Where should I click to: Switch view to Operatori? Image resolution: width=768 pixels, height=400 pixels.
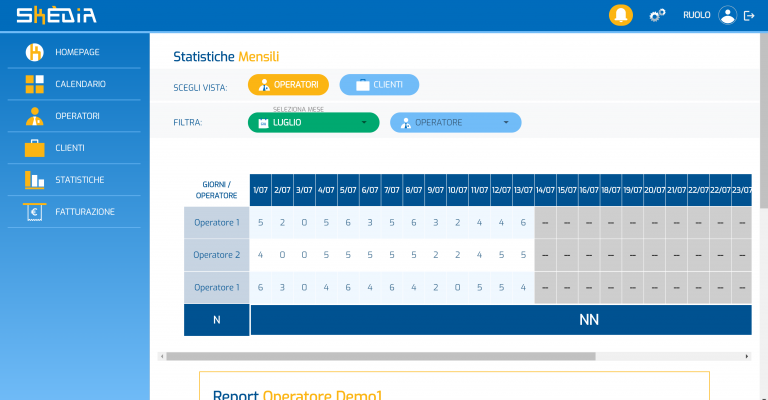point(288,85)
